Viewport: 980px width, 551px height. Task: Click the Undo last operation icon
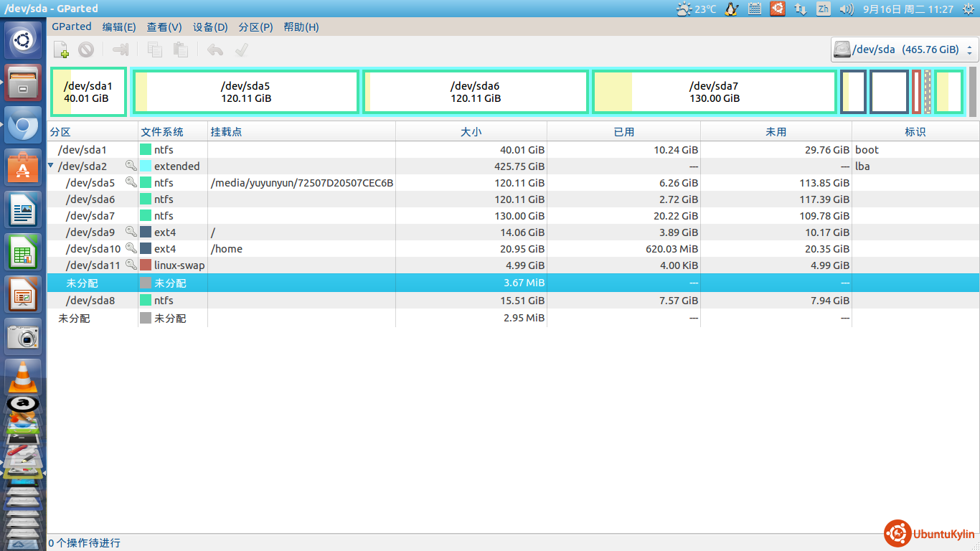click(x=215, y=50)
